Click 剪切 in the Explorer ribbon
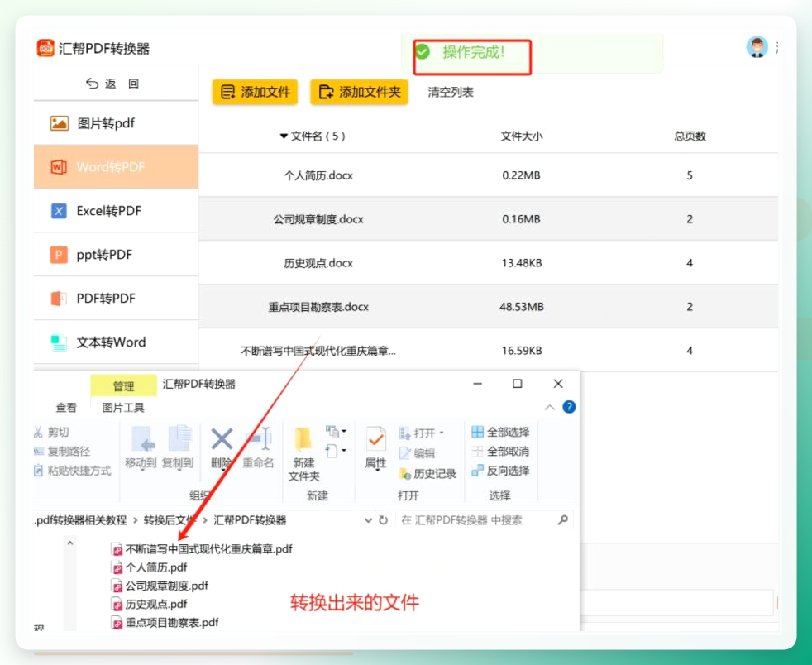812x665 pixels. coord(52,432)
